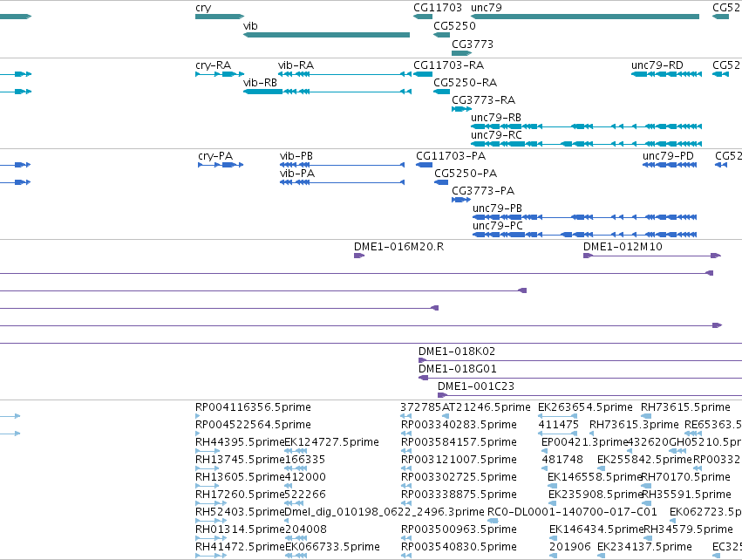Select the RH34579.5prime EST label
This screenshot has width=742, height=560.
tap(688, 529)
